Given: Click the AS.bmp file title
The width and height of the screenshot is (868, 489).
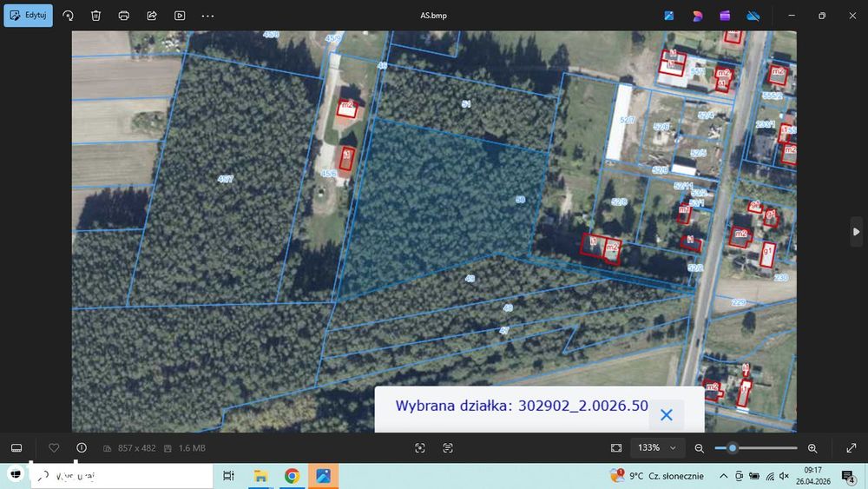Looking at the screenshot, I should [433, 16].
